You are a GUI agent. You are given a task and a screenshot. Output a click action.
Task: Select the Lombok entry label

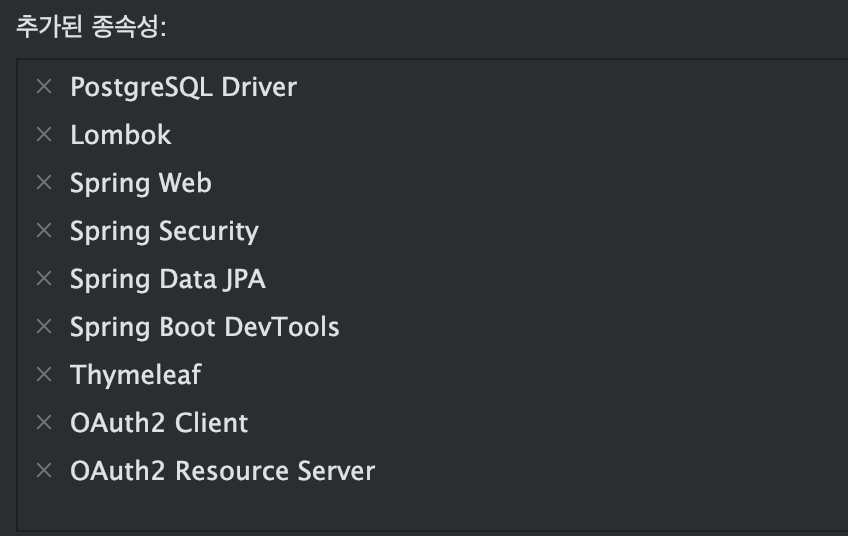120,135
